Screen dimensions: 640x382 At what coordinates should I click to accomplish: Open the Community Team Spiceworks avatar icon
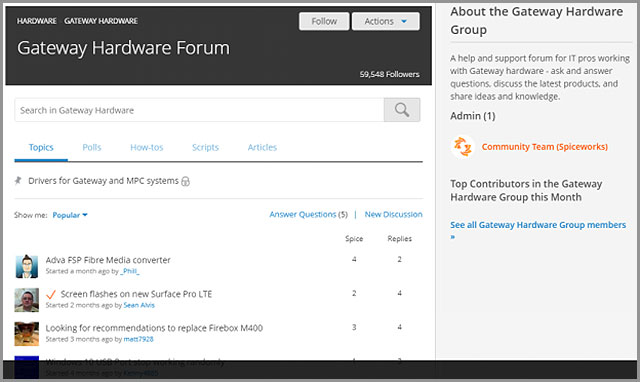coord(463,147)
